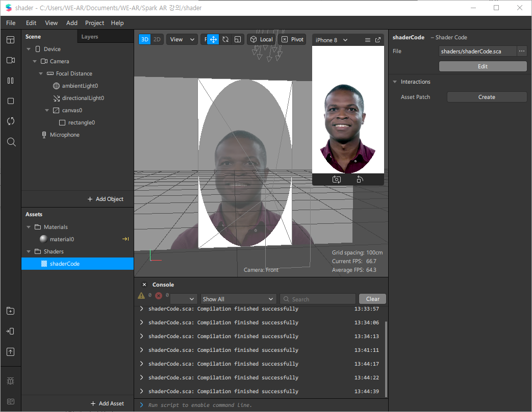
Task: Click the console warnings triangle icon
Action: coord(141,295)
